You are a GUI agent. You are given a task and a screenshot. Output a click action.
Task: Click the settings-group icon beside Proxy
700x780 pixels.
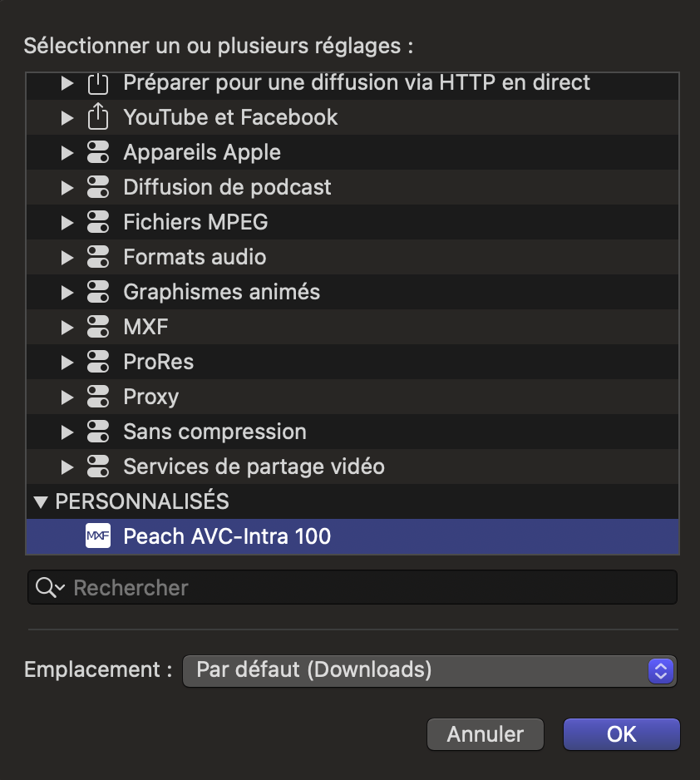pyautogui.click(x=98, y=397)
